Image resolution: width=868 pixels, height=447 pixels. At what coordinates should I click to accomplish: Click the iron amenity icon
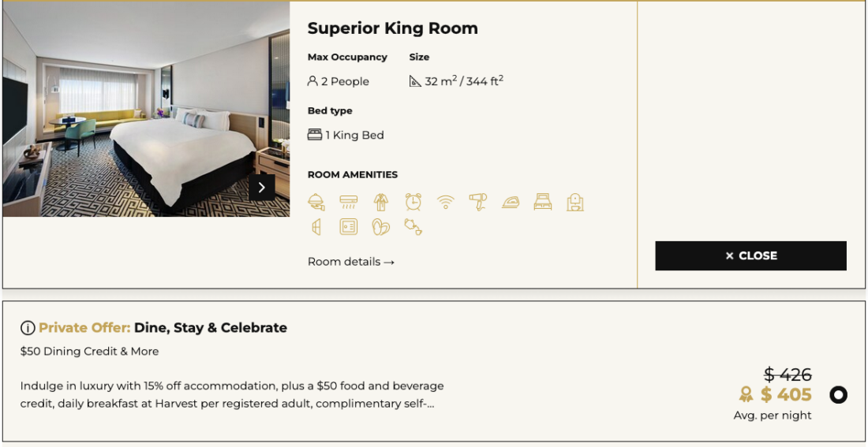click(511, 203)
